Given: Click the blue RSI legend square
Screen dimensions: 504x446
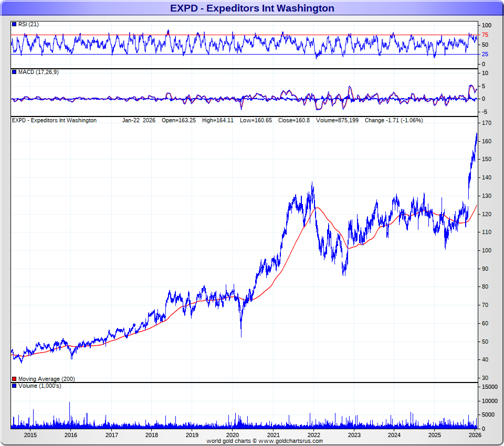Looking at the screenshot, I should click(x=14, y=25).
